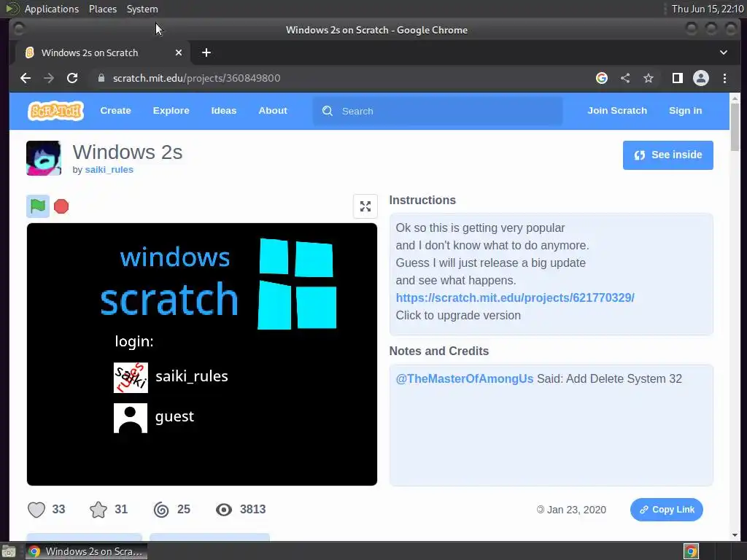This screenshot has height=560, width=747.
Task: Go back with browser back arrow
Action: [26, 78]
